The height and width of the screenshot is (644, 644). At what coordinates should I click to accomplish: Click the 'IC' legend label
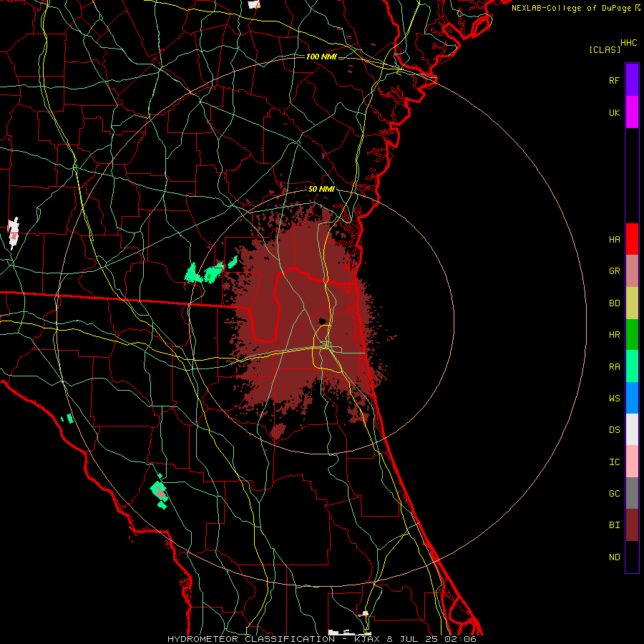[x=614, y=462]
